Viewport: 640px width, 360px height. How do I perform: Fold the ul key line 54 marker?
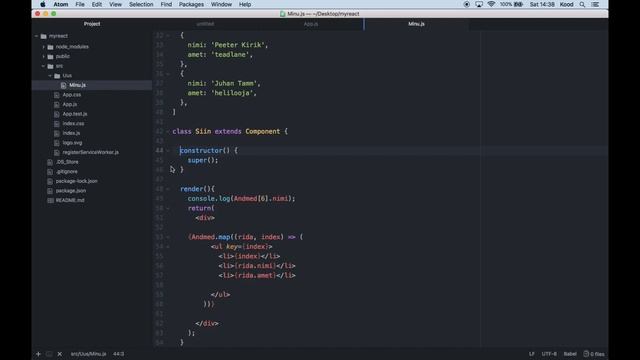168,247
